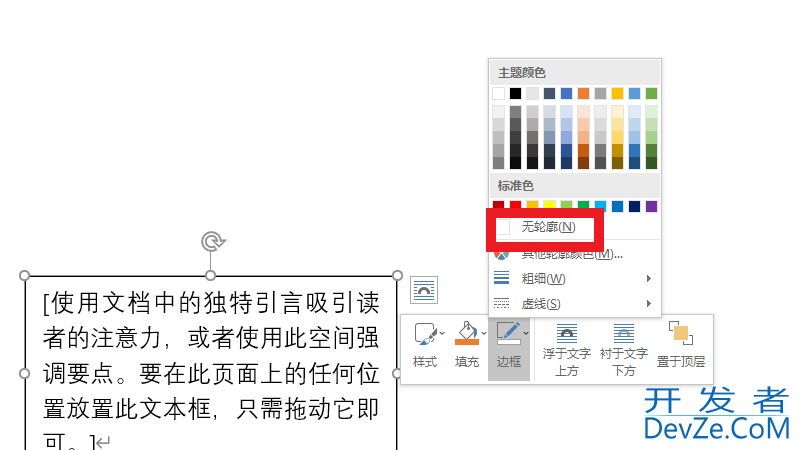
Task: Click the 边框 outline pen icon
Action: pyautogui.click(x=509, y=334)
